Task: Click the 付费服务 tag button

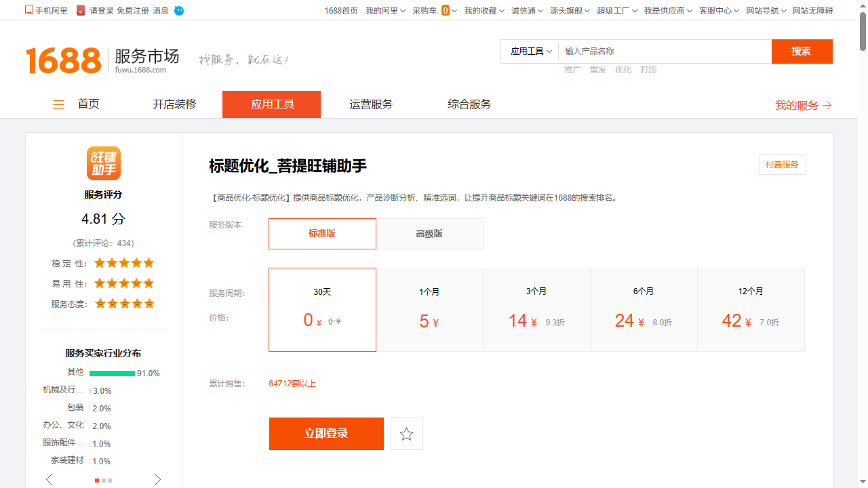Action: point(782,165)
